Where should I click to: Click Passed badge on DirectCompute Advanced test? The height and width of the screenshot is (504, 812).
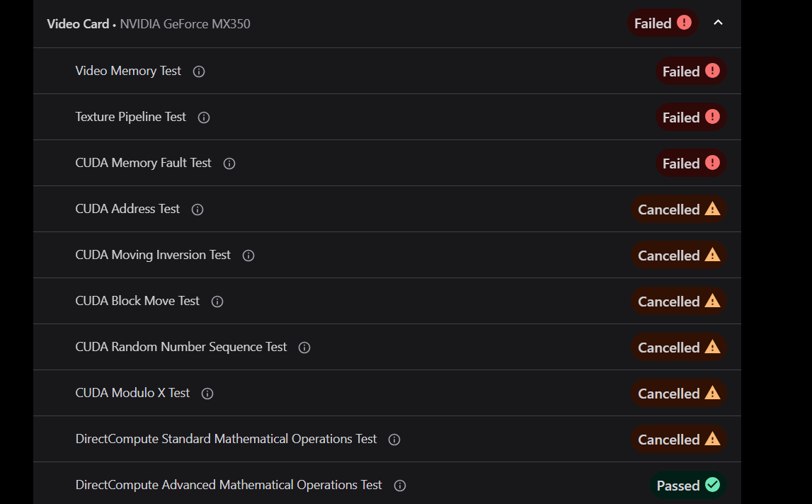[689, 486]
